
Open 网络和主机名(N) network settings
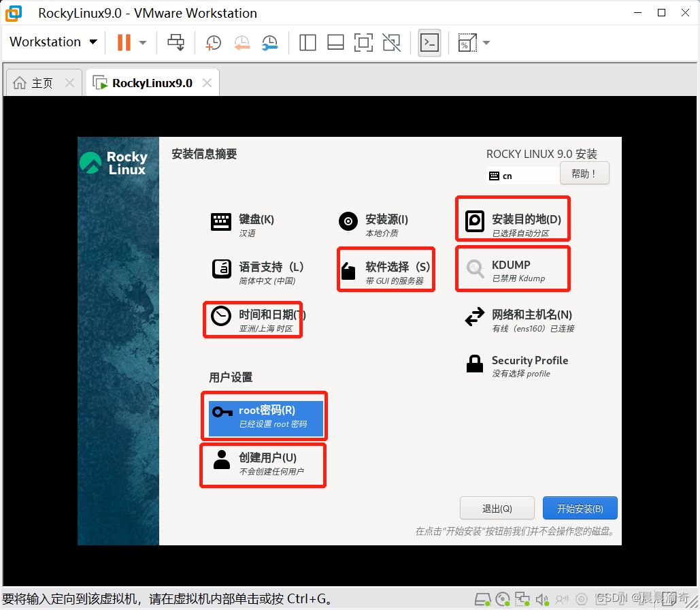520,320
